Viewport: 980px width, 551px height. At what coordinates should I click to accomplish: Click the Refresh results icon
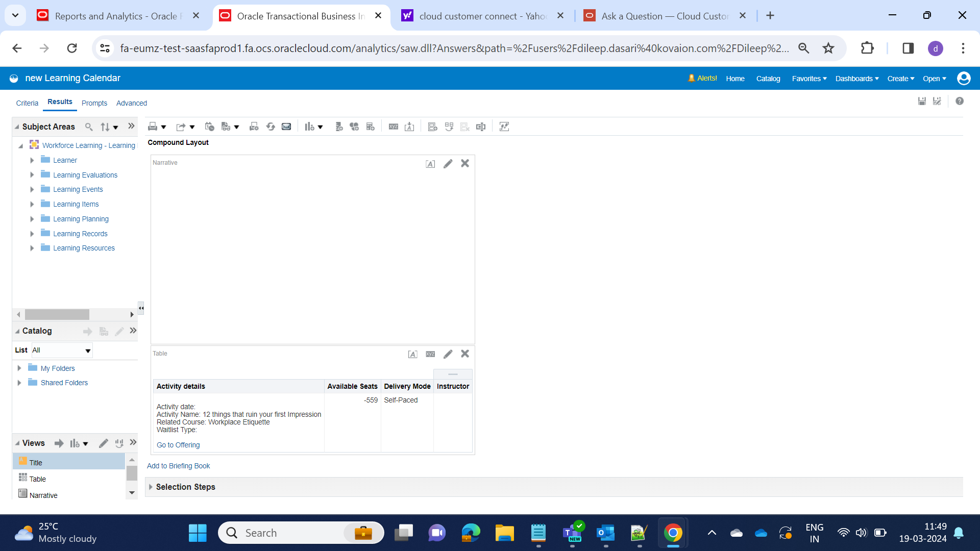point(271,127)
